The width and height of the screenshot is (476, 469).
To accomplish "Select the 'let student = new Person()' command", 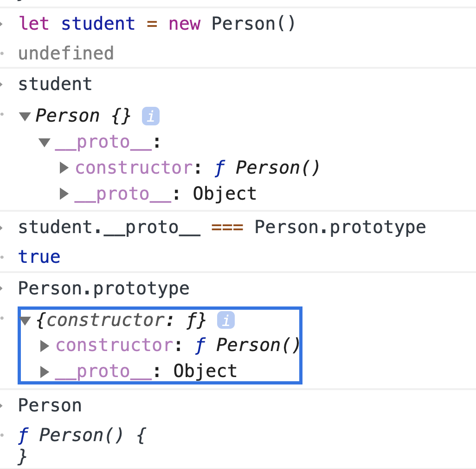I will click(x=157, y=24).
